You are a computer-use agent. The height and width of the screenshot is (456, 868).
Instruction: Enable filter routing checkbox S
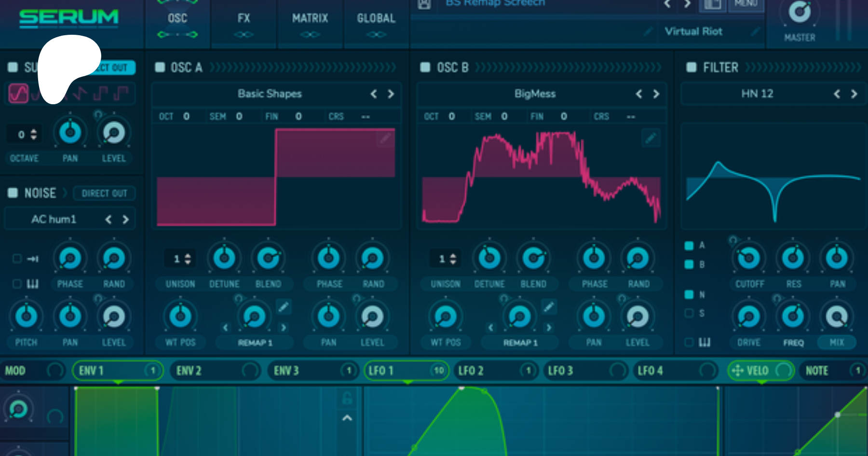(689, 313)
